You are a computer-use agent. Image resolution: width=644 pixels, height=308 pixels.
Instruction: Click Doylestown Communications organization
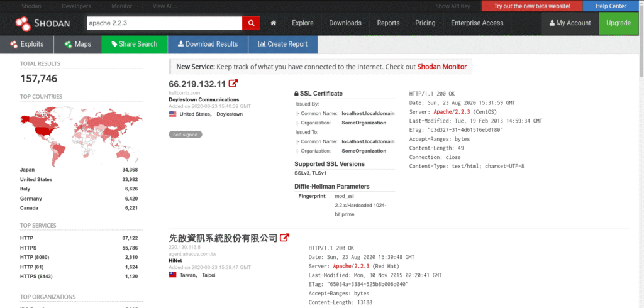[x=204, y=99]
